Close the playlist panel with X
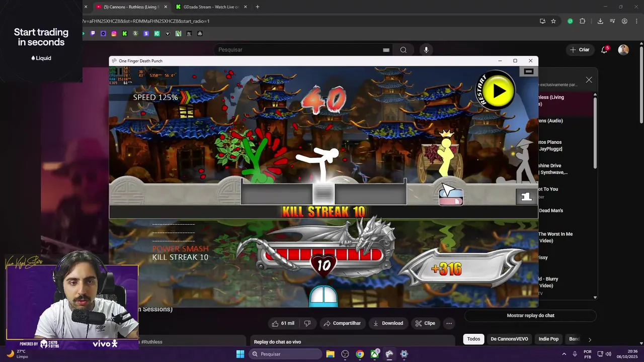 coord(589,80)
